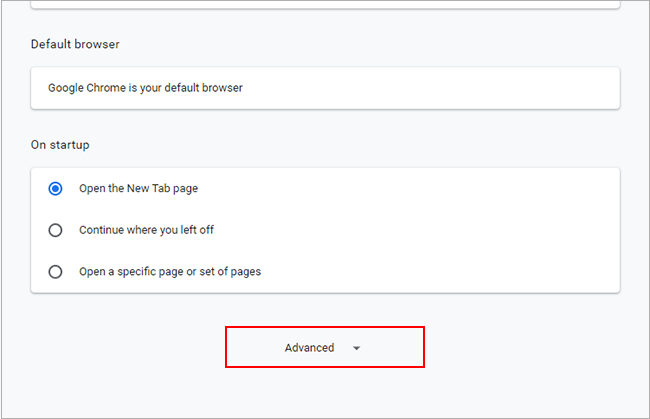Select the "Open the New Tab page" radio button
650x419 pixels.
point(56,188)
